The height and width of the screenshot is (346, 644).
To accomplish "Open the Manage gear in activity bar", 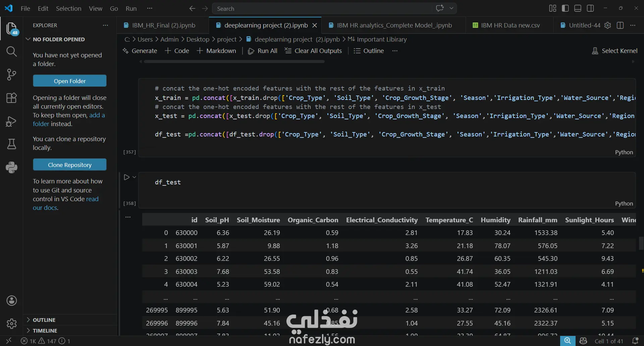I will [x=12, y=324].
